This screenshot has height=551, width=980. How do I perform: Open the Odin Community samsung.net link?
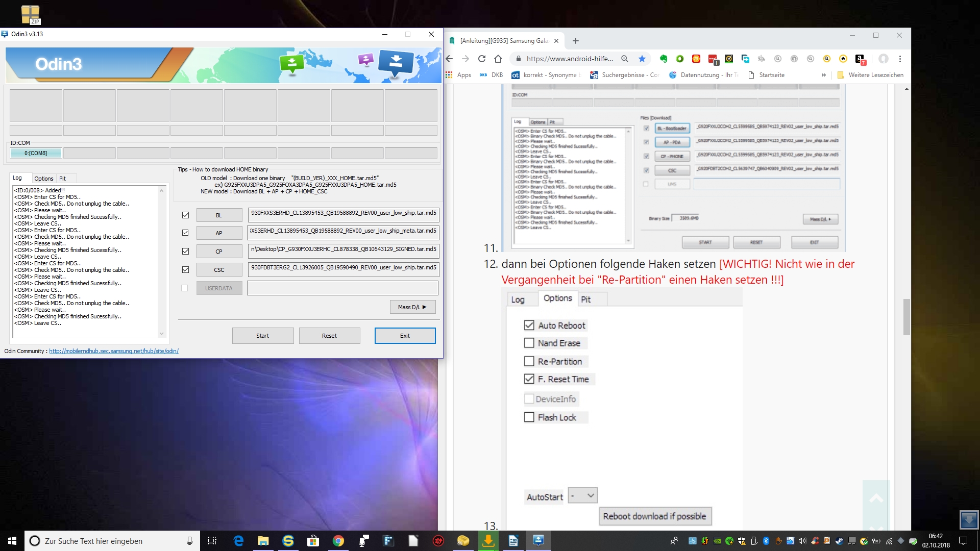(x=114, y=351)
